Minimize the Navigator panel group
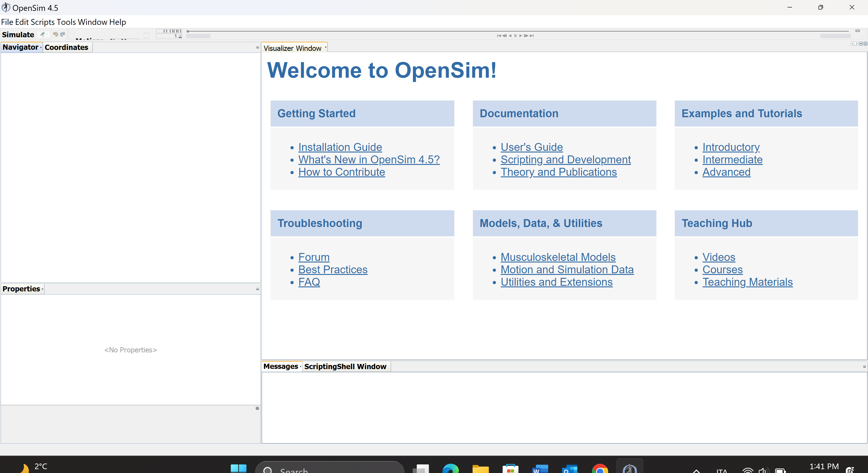 click(258, 47)
